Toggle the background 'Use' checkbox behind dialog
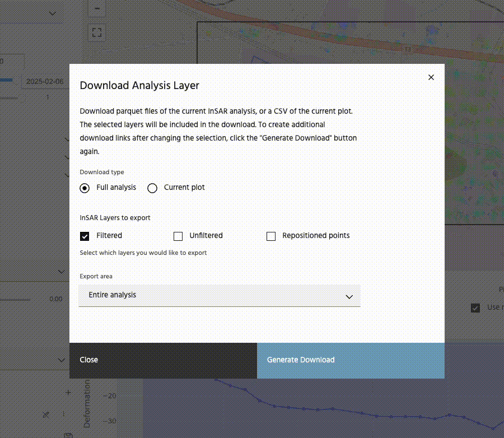 tap(475, 307)
